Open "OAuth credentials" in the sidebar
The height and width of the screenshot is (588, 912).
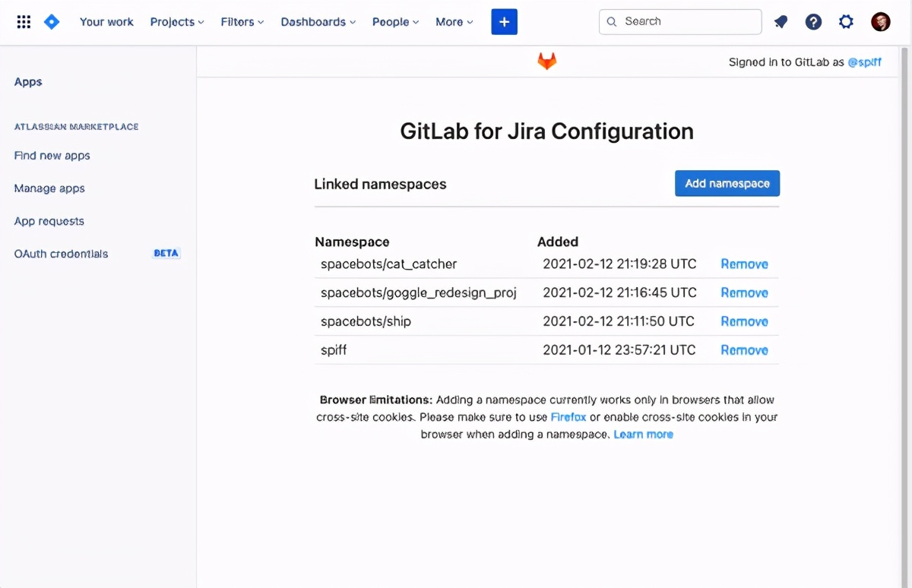point(60,253)
